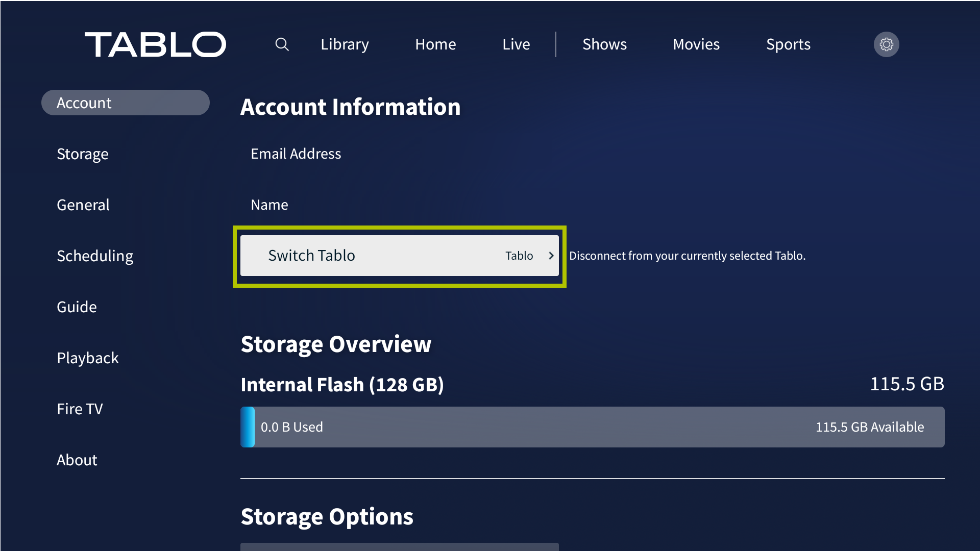Click the Email Address row
Image resolution: width=980 pixels, height=551 pixels.
pyautogui.click(x=296, y=154)
